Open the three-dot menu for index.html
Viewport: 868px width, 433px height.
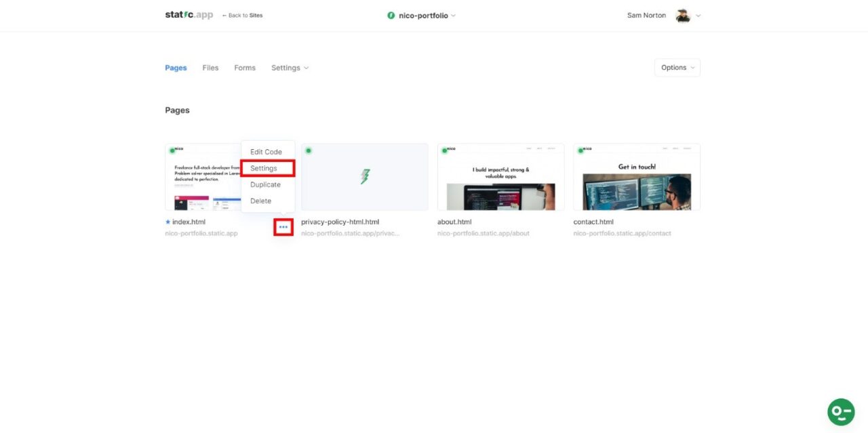tap(283, 227)
